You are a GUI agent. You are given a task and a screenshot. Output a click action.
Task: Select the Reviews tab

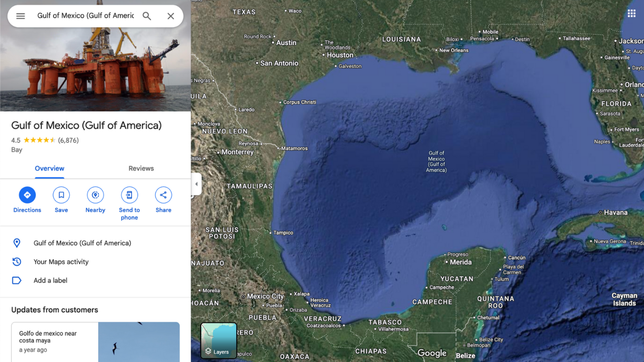141,168
